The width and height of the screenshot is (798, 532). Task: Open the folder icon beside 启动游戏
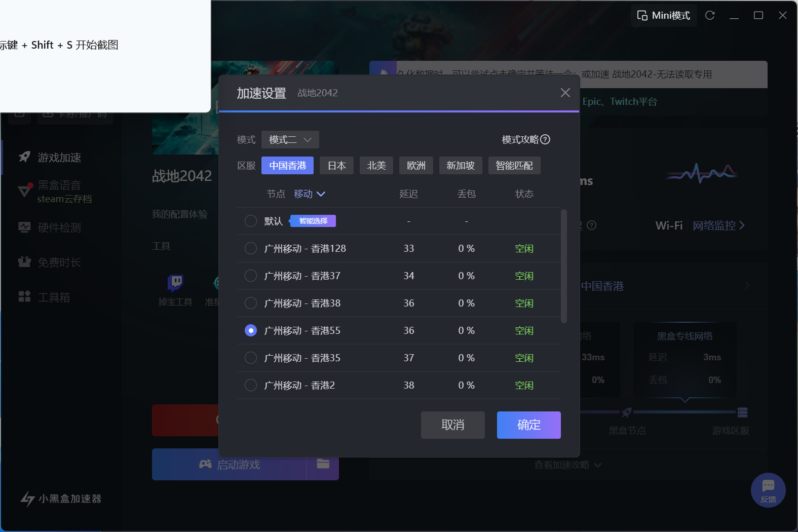pos(323,464)
